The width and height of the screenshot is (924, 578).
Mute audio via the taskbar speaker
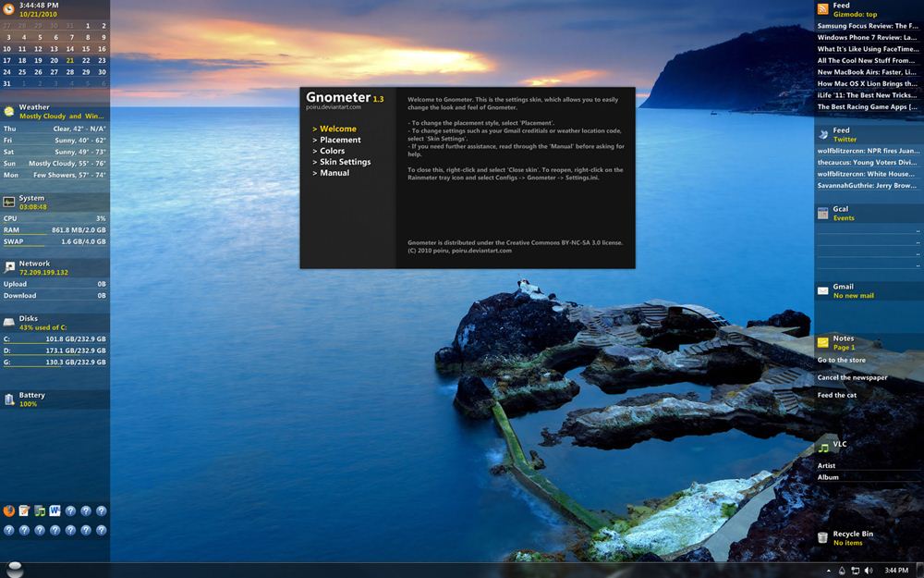point(867,571)
